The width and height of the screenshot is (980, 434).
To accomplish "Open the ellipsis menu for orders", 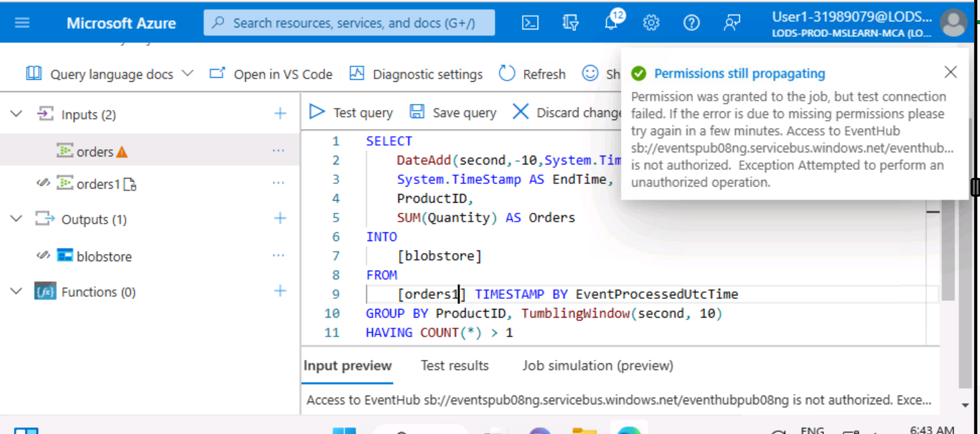I will (278, 151).
